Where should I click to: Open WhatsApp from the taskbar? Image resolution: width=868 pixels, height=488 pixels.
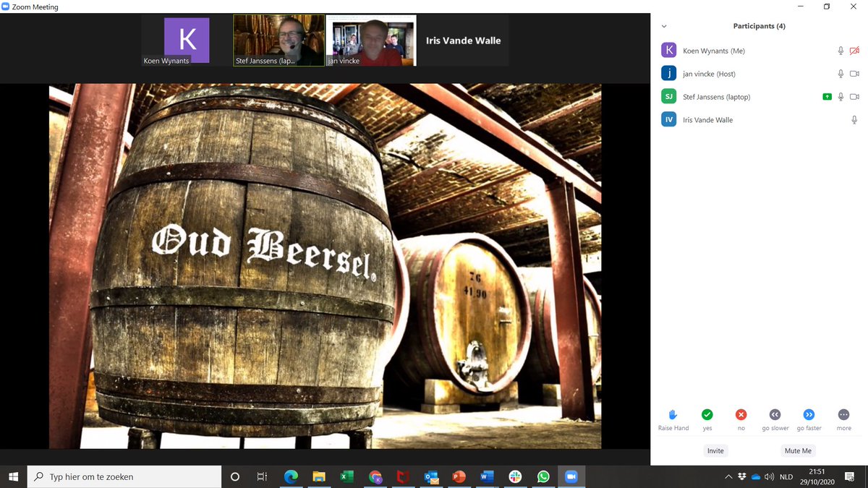[543, 476]
